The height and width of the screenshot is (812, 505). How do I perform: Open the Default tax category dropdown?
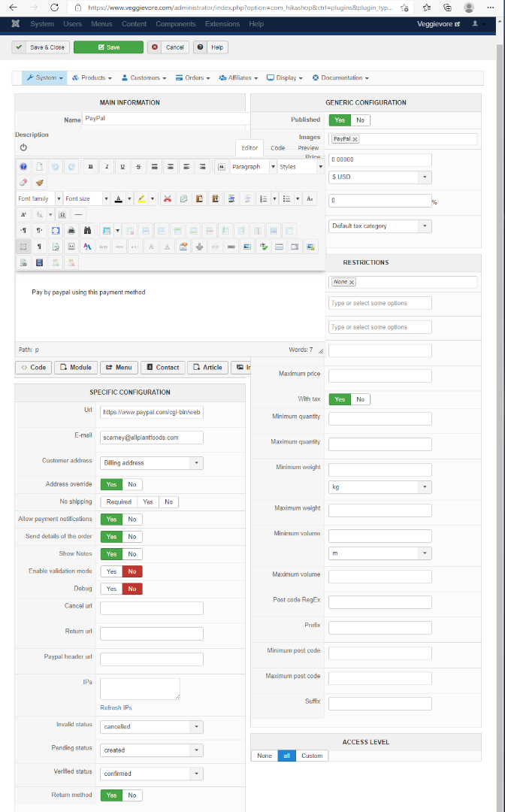tap(380, 226)
